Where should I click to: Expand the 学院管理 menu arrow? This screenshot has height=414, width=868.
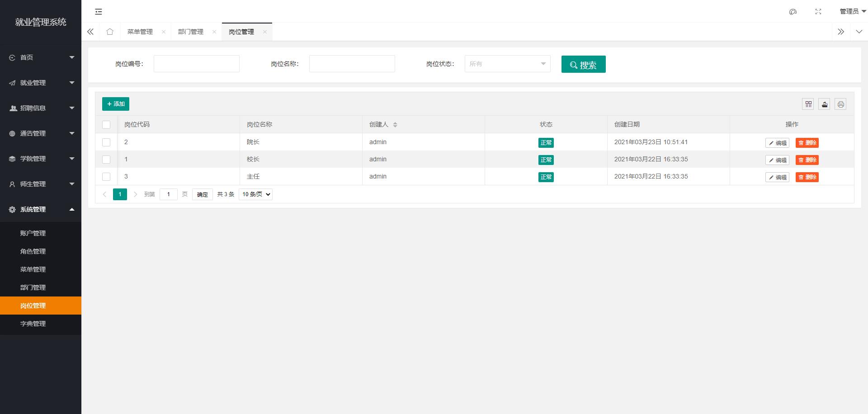pos(72,159)
